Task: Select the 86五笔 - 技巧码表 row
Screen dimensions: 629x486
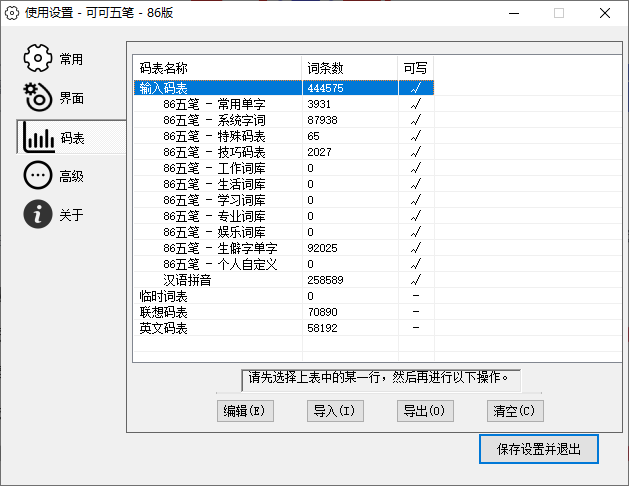Action: click(284, 152)
